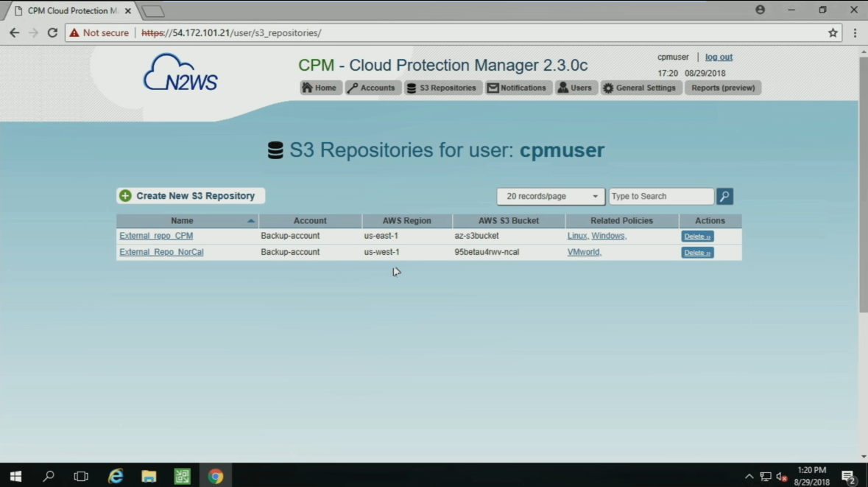Open the S3 Repositories menu item
This screenshot has height=487, width=868.
coord(443,88)
